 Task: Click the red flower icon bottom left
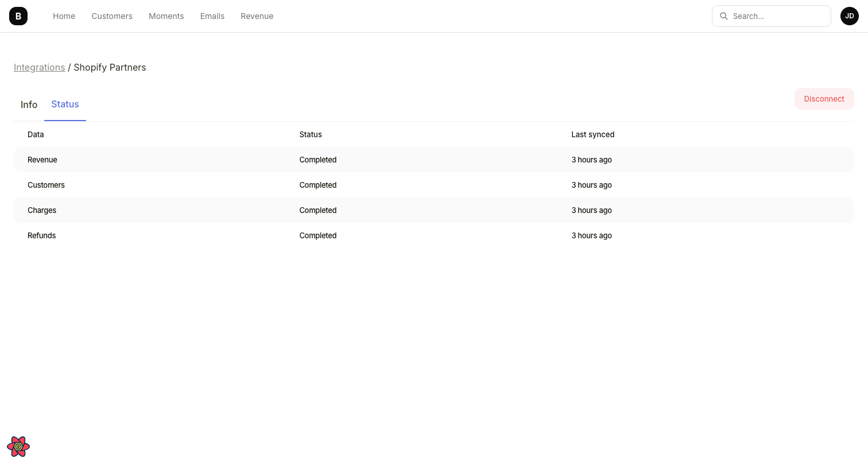coord(18,446)
